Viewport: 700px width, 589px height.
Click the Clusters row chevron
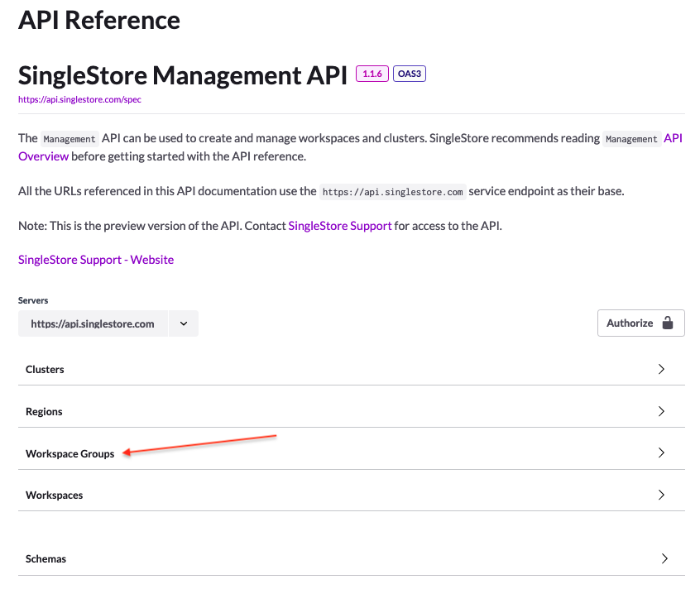(x=661, y=369)
